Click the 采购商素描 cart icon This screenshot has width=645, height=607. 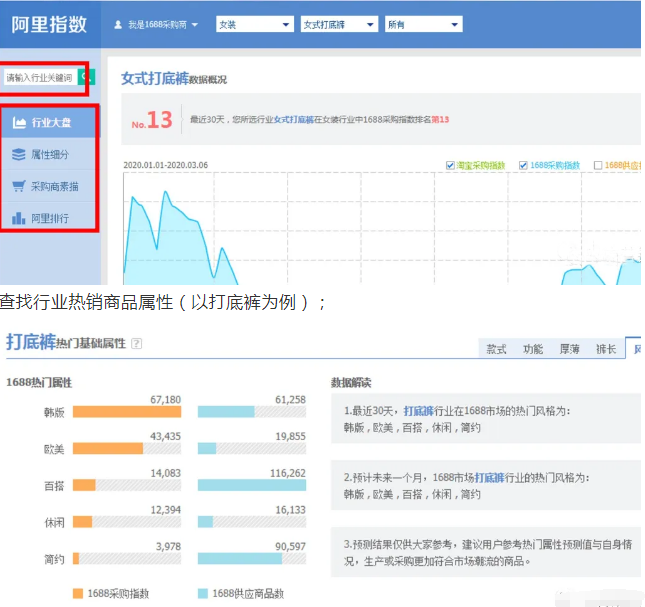coord(19,186)
